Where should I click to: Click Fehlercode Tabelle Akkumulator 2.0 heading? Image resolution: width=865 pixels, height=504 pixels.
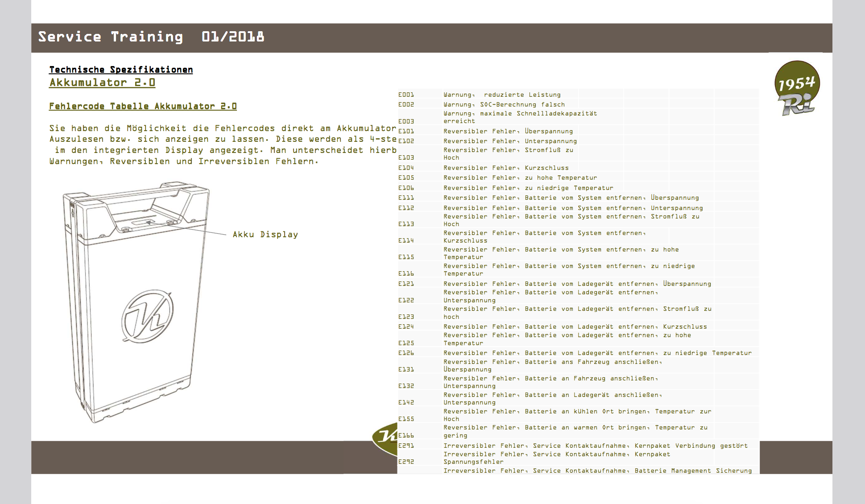(x=143, y=106)
